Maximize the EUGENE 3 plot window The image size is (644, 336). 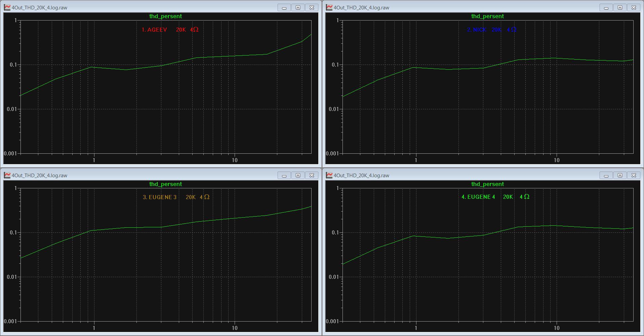coord(298,175)
